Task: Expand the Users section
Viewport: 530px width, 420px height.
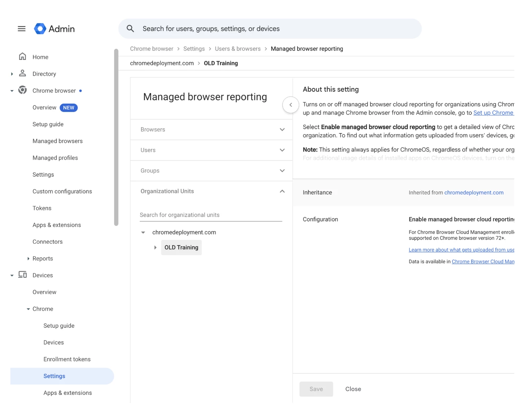Action: pos(211,150)
